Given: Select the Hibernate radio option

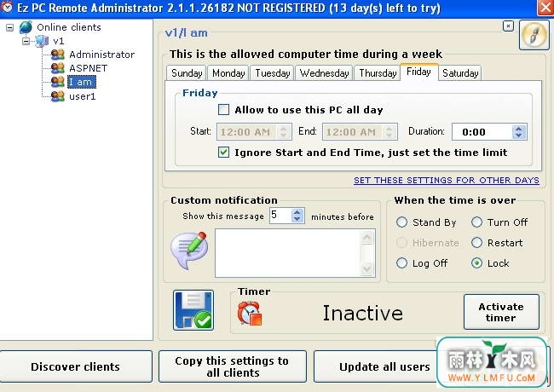Looking at the screenshot, I should click(401, 243).
